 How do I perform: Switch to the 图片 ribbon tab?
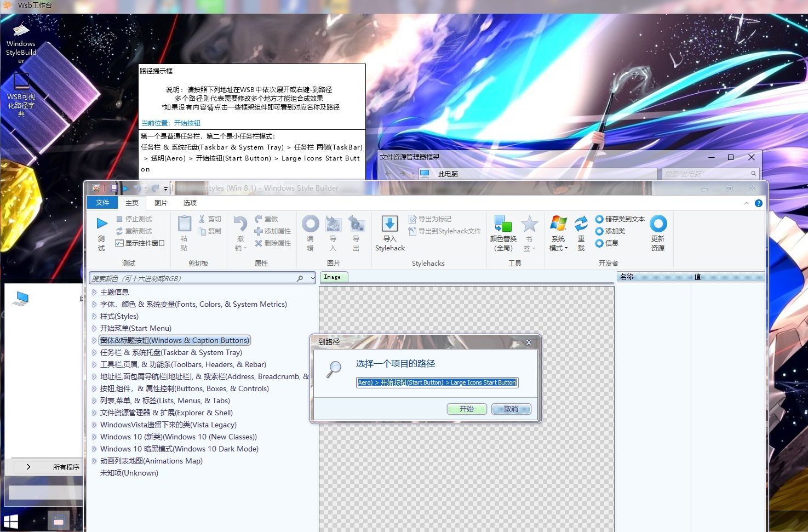pyautogui.click(x=161, y=203)
